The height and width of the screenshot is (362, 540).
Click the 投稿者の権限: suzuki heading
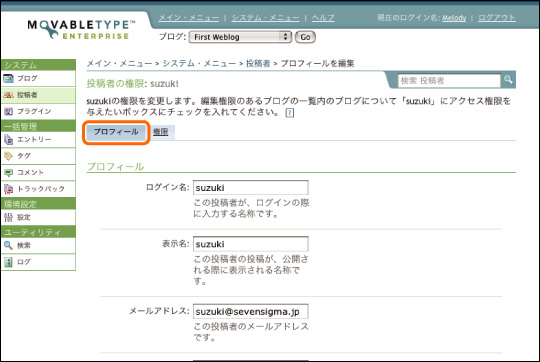point(133,84)
